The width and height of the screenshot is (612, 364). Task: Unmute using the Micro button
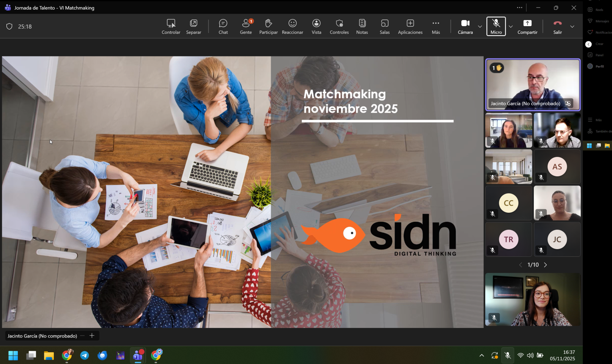[x=496, y=27]
